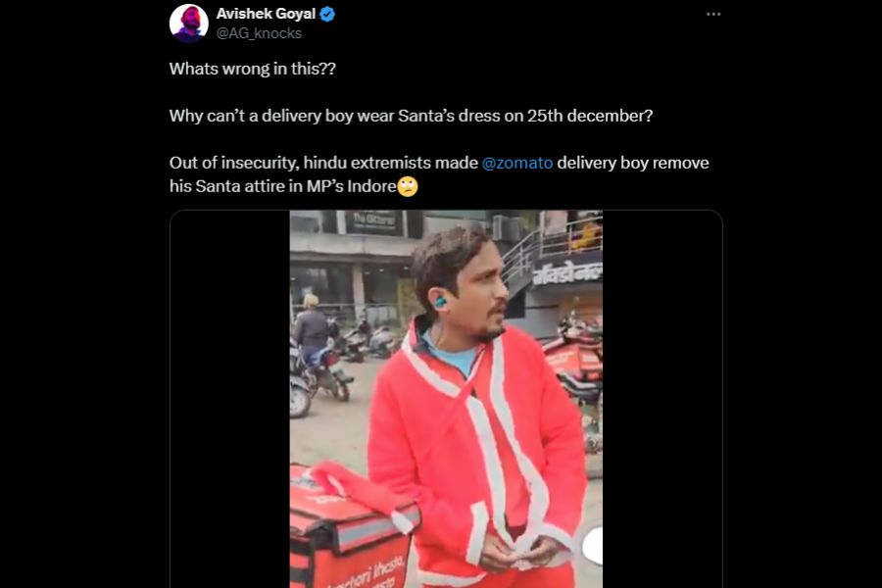Open the "Avishek Goyal" display name link
This screenshot has width=882, height=588.
[x=266, y=15]
